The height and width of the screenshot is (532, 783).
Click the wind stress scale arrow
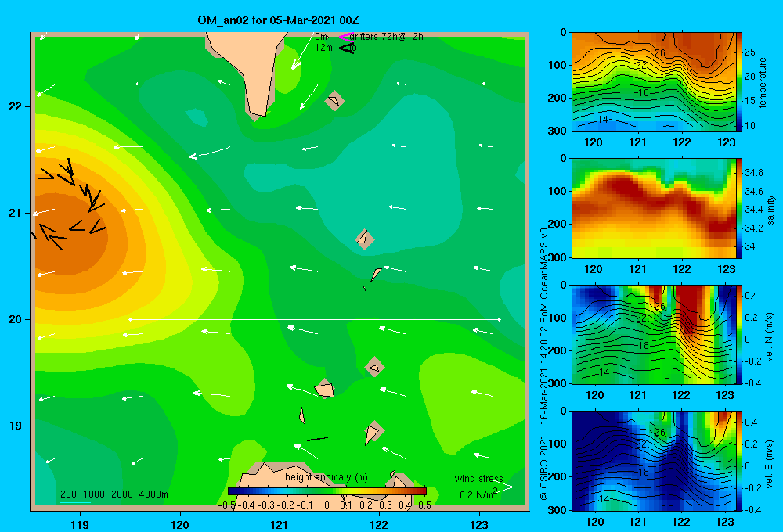coord(482,487)
